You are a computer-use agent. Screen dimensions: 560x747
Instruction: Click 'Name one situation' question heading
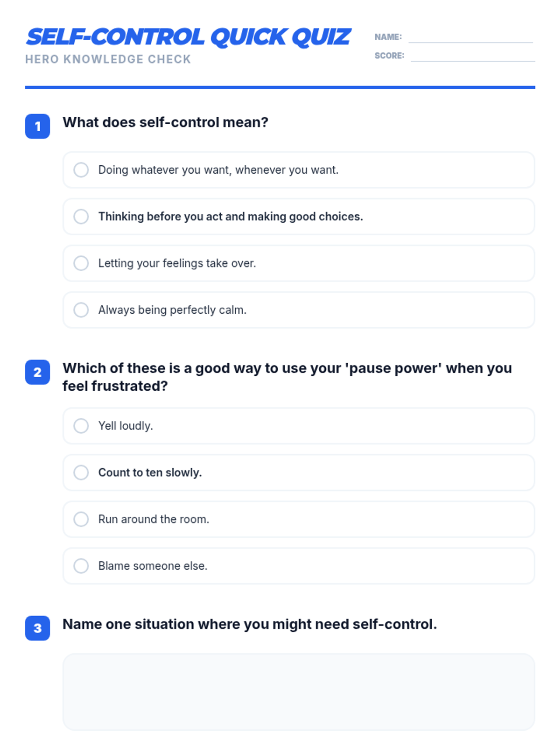250,624
